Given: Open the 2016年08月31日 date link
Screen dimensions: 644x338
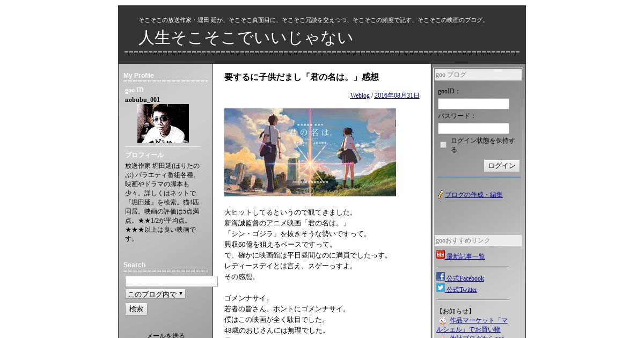Looking at the screenshot, I should coord(397,95).
